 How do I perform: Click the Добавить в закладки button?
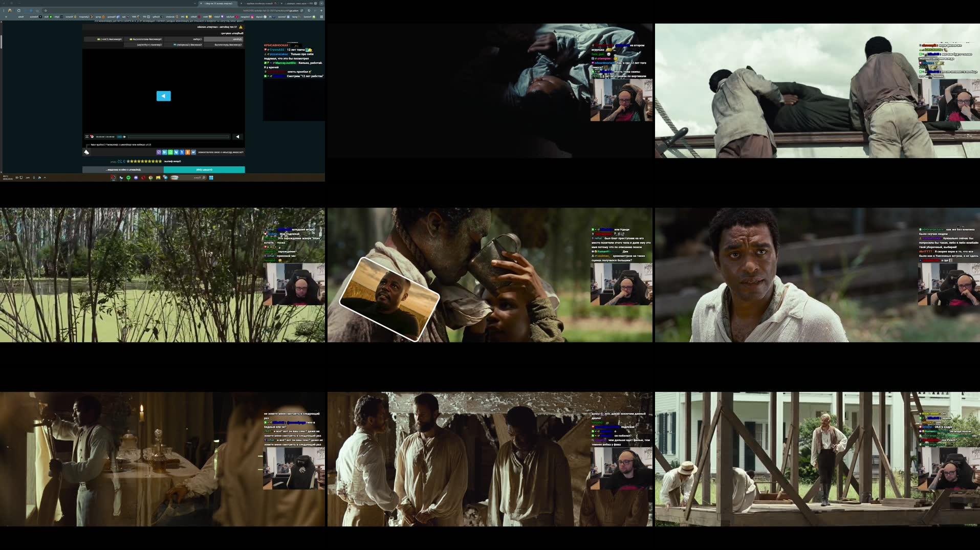pyautogui.click(x=123, y=169)
